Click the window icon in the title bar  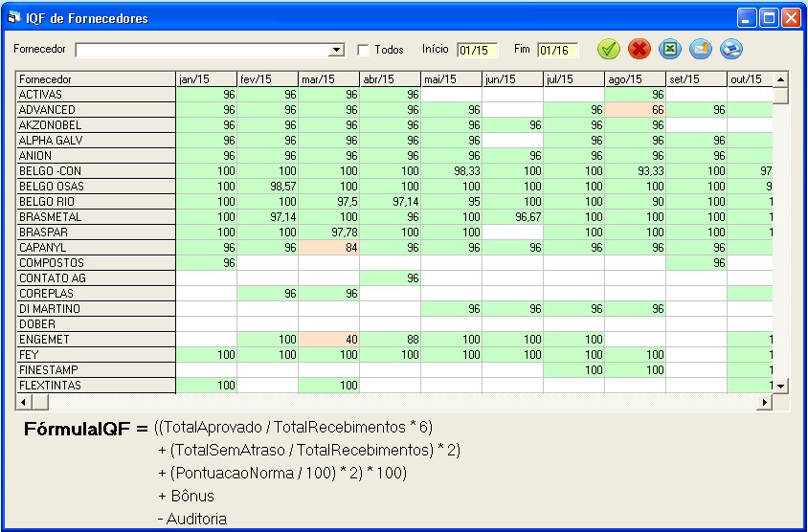pos(13,18)
